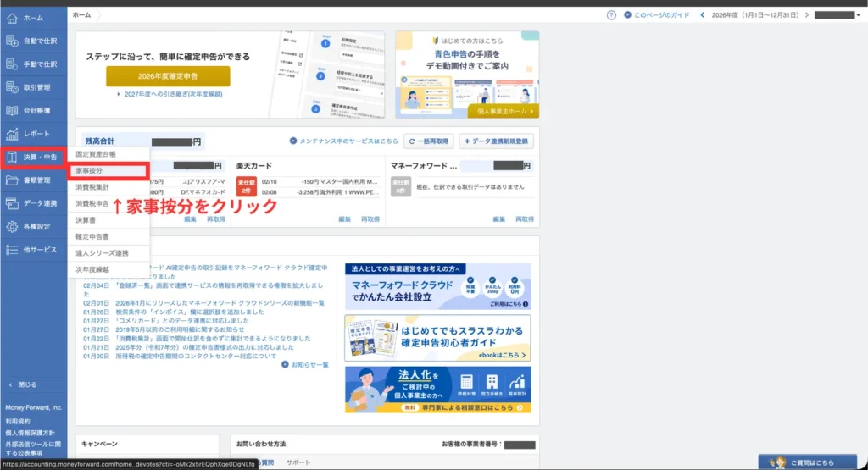Collapse the sidebar with 閉じる
The width and height of the screenshot is (868, 470).
click(x=23, y=384)
